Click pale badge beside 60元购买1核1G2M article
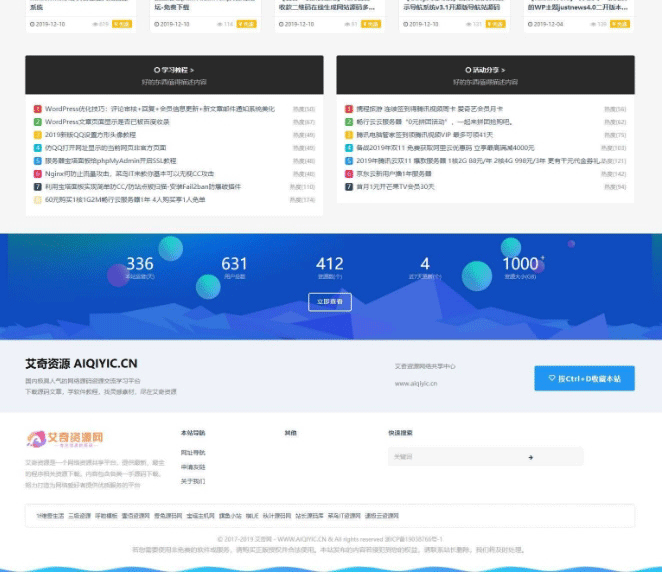This screenshot has height=587, width=662. 38,200
